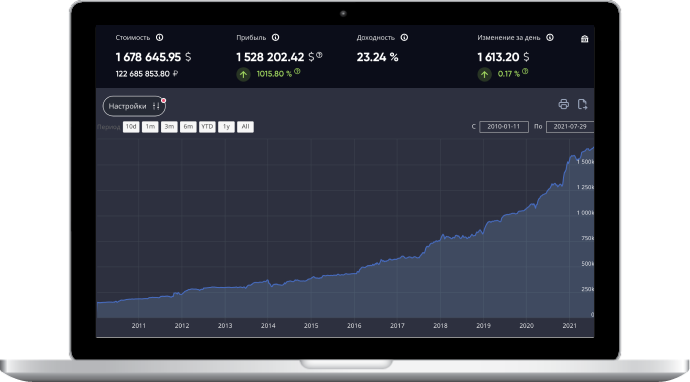Screen dimensions: 690x382
Task: Click start date field 2010-01-11
Action: coord(504,127)
